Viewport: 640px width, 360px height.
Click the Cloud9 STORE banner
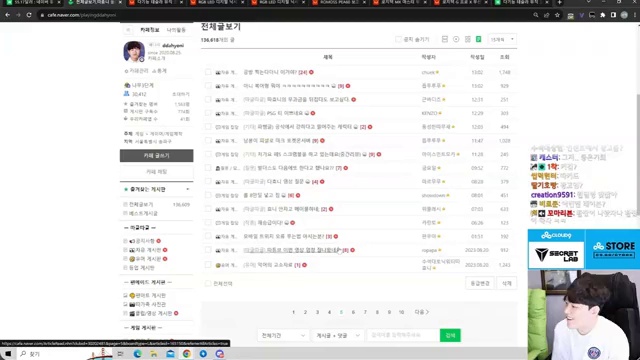(613, 249)
